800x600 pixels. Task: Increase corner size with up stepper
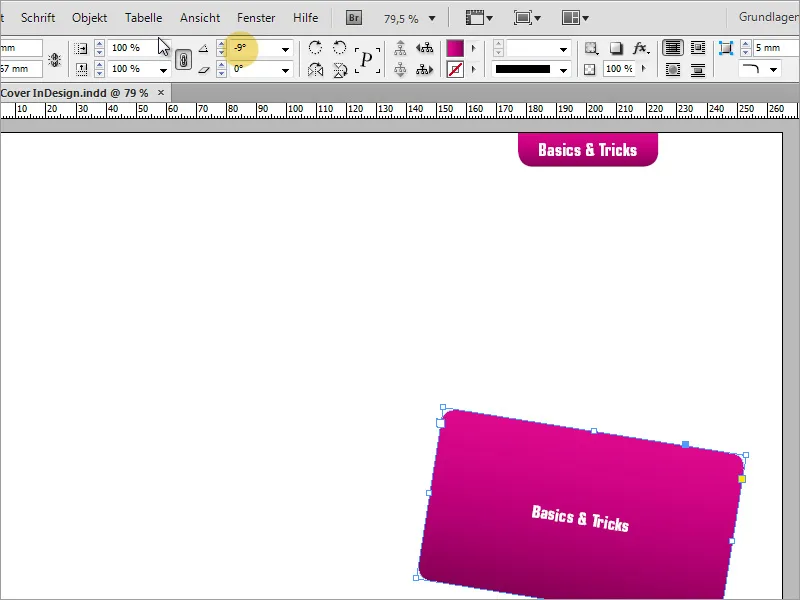point(745,44)
